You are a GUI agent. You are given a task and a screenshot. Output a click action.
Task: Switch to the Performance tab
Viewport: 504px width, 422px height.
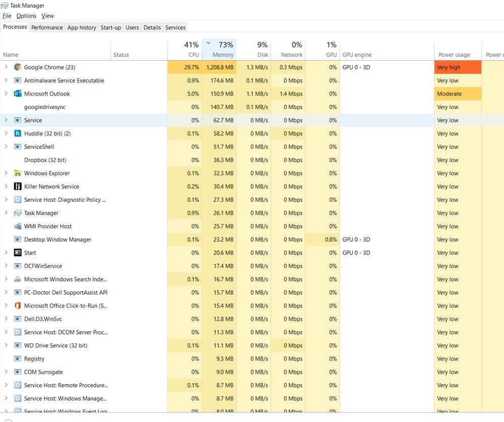tap(47, 27)
